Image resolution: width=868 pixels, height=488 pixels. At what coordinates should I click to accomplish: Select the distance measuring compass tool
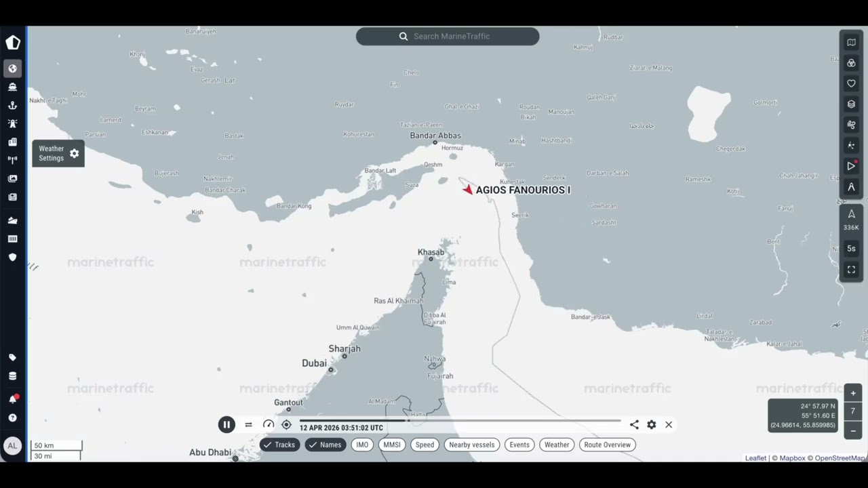(x=851, y=187)
